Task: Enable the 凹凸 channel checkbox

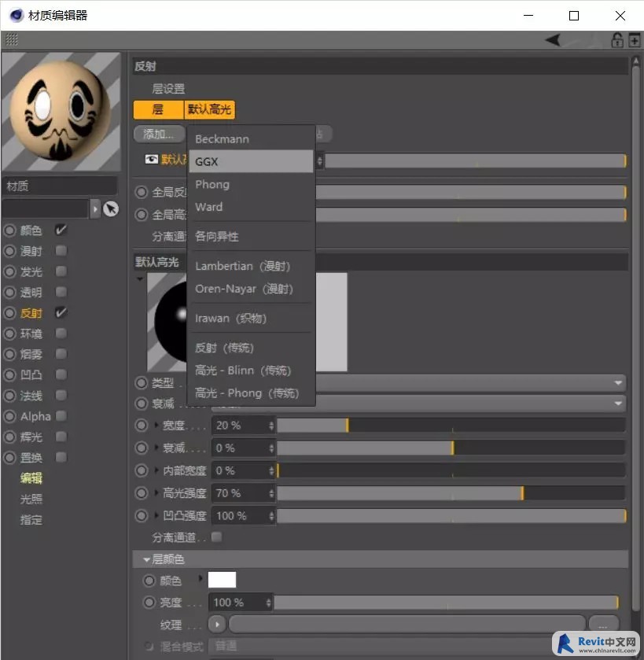Action: pyautogui.click(x=61, y=374)
